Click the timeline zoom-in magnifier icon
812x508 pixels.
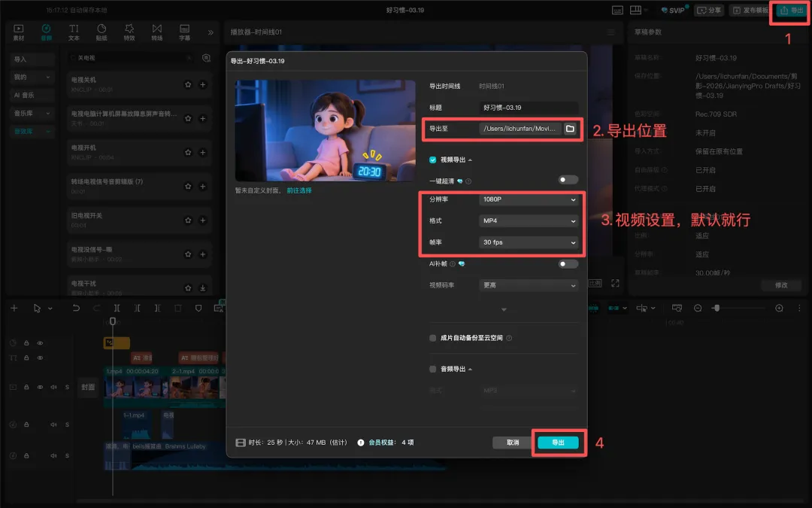779,308
